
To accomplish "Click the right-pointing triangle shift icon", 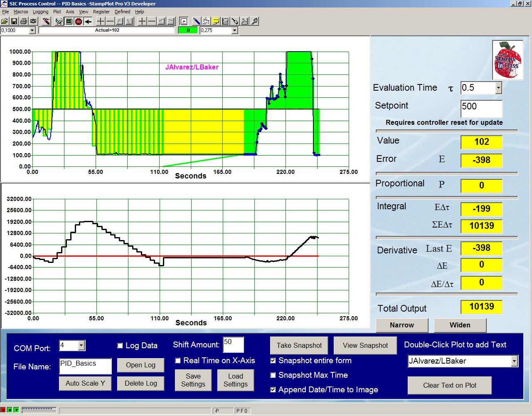I will click(x=171, y=21).
